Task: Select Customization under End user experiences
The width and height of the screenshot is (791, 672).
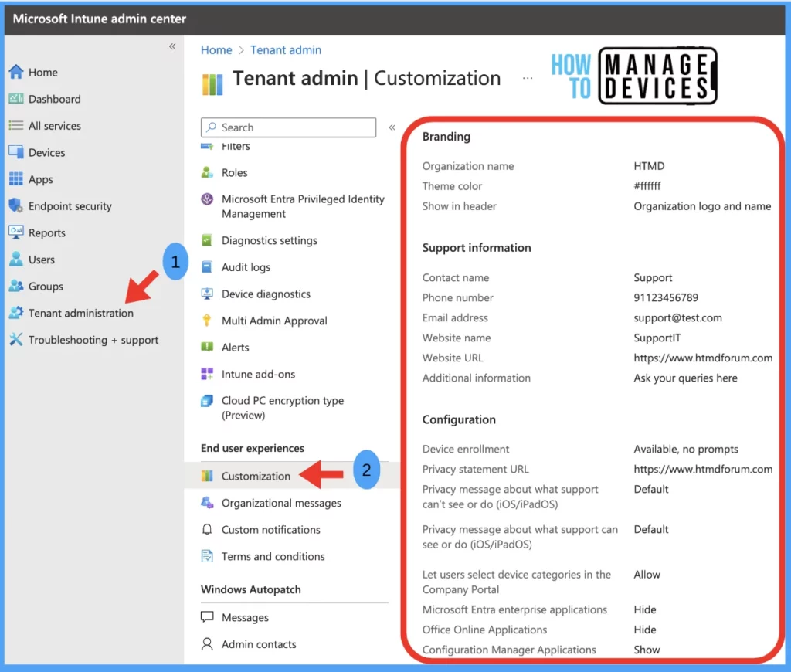Action: click(x=256, y=476)
